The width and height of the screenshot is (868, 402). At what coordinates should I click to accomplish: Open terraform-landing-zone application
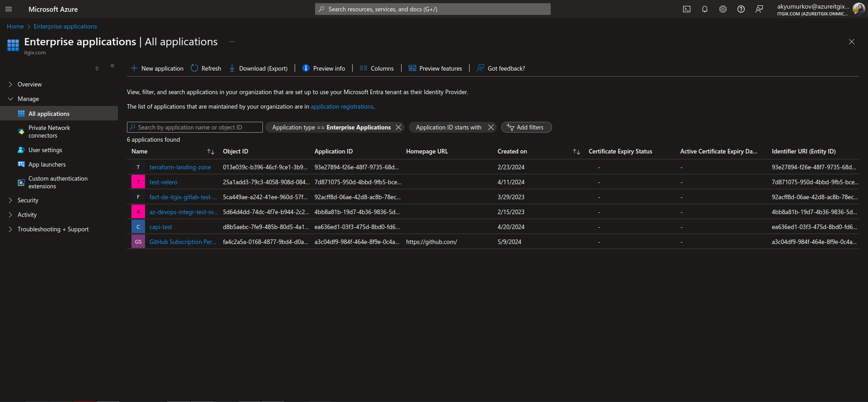coord(180,167)
